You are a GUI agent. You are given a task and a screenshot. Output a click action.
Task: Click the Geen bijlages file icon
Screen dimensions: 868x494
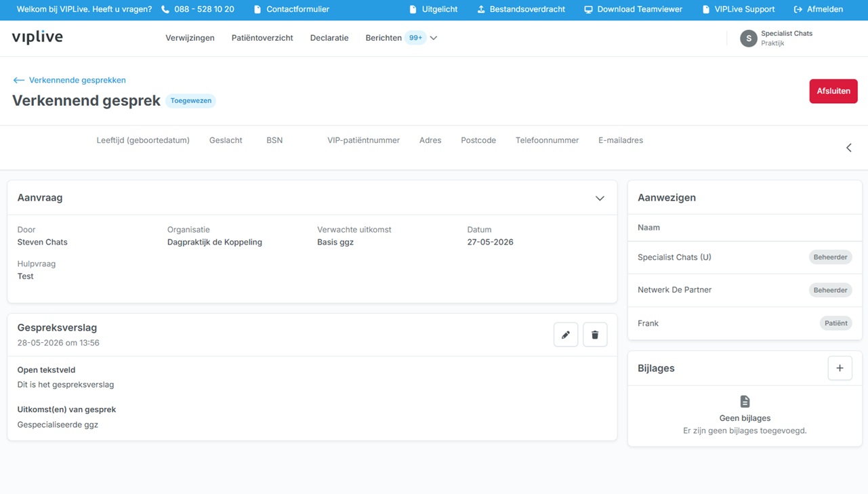coord(745,401)
